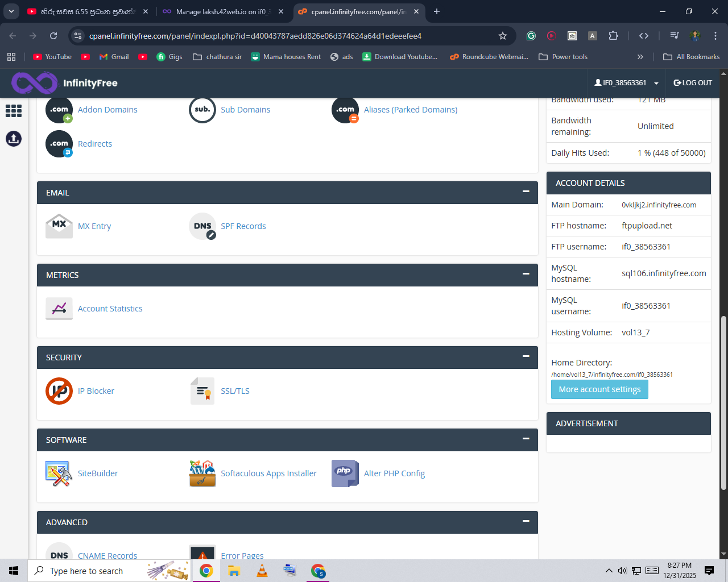Click the sql106.infinityfree.com hostname text
This screenshot has width=728, height=582.
click(x=664, y=273)
